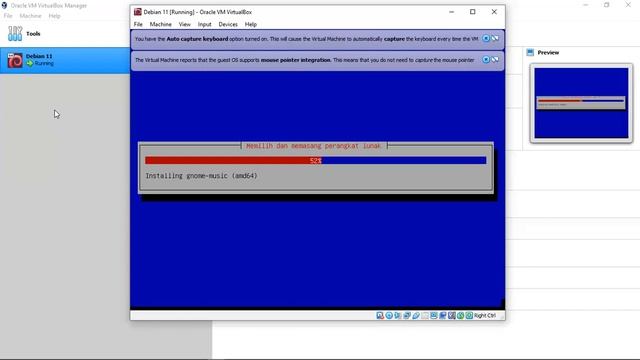
Task: Open the Machine menu in VirtualBox Manager
Action: click(x=30, y=16)
